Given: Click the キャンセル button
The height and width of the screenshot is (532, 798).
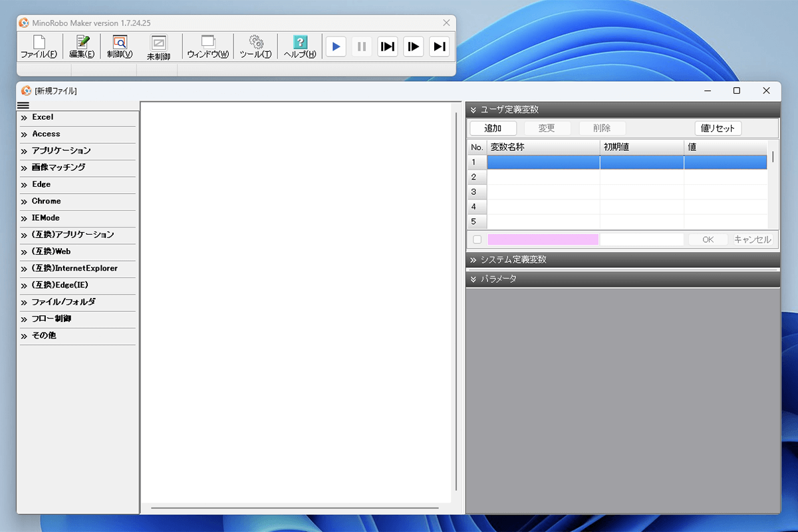Looking at the screenshot, I should point(753,239).
